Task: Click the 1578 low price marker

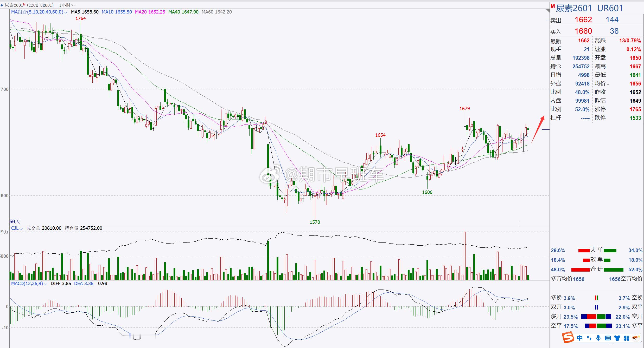Action: 315,222
